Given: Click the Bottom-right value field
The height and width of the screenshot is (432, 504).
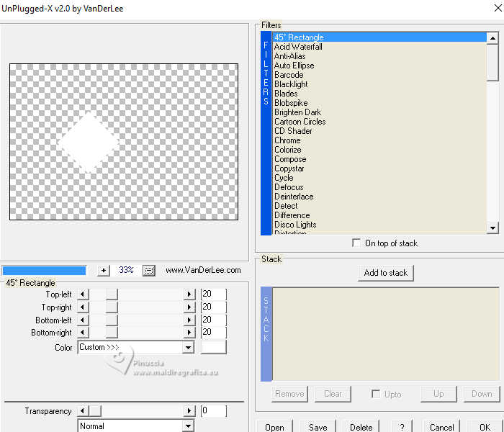Looking at the screenshot, I should point(213,332).
